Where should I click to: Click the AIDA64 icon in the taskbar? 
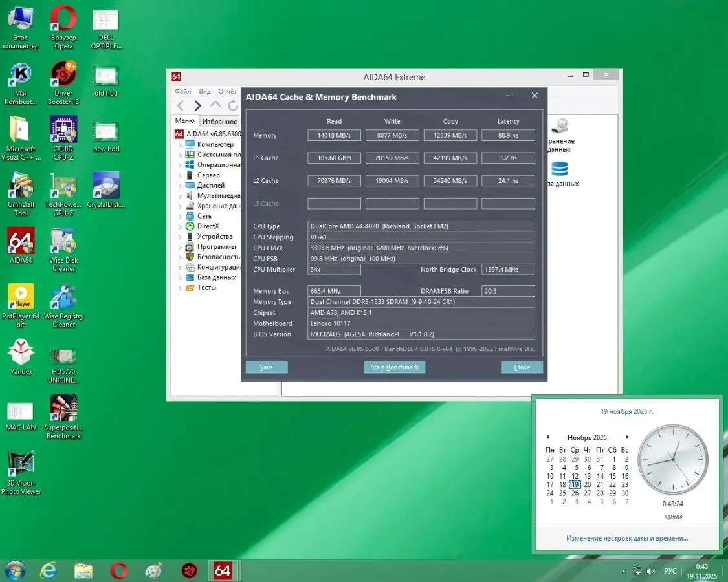pyautogui.click(x=223, y=570)
